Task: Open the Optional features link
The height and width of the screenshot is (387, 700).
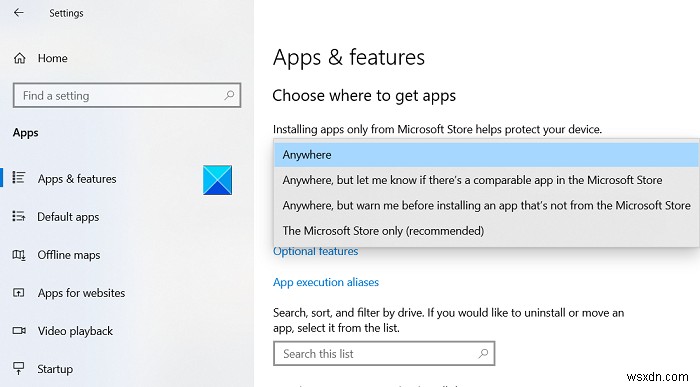Action: click(316, 251)
